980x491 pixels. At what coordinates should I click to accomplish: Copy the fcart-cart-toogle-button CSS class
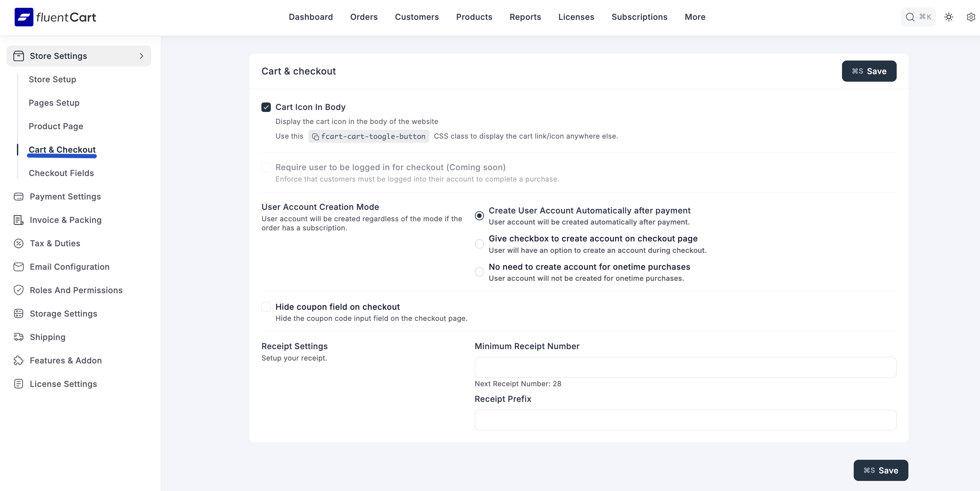316,136
